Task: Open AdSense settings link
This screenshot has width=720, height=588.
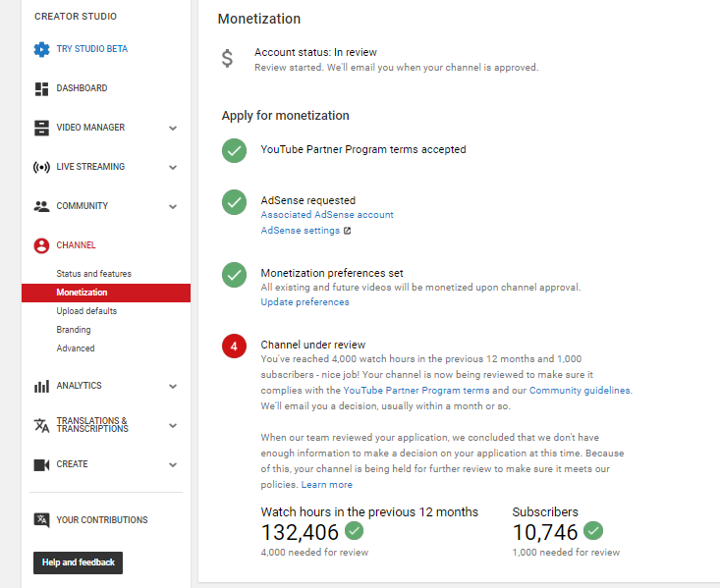Action: point(301,231)
